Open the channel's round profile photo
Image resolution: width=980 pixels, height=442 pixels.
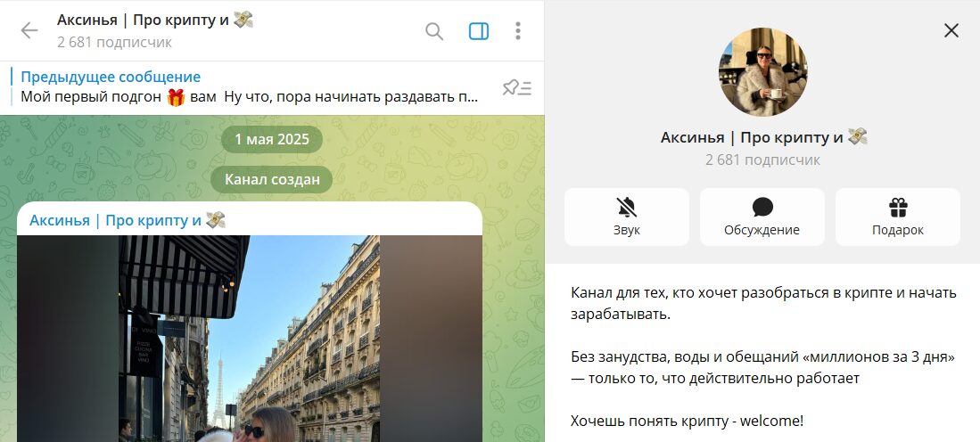pos(762,72)
